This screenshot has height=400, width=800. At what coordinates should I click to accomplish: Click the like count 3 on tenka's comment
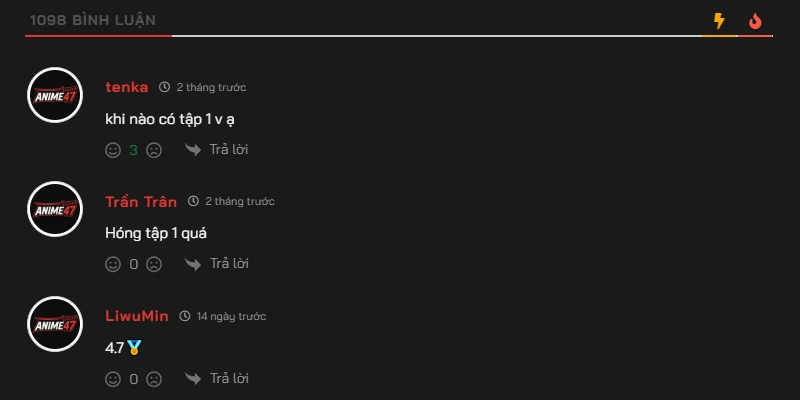click(x=133, y=150)
